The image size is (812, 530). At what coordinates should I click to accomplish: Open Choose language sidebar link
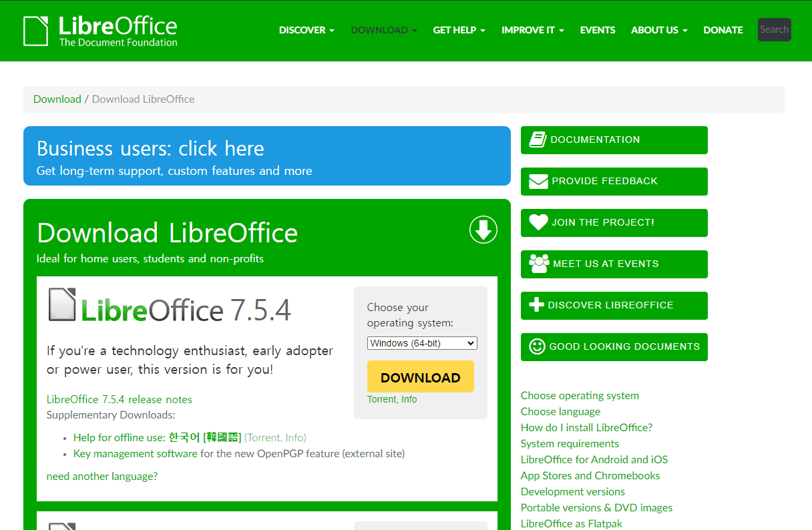point(560,411)
